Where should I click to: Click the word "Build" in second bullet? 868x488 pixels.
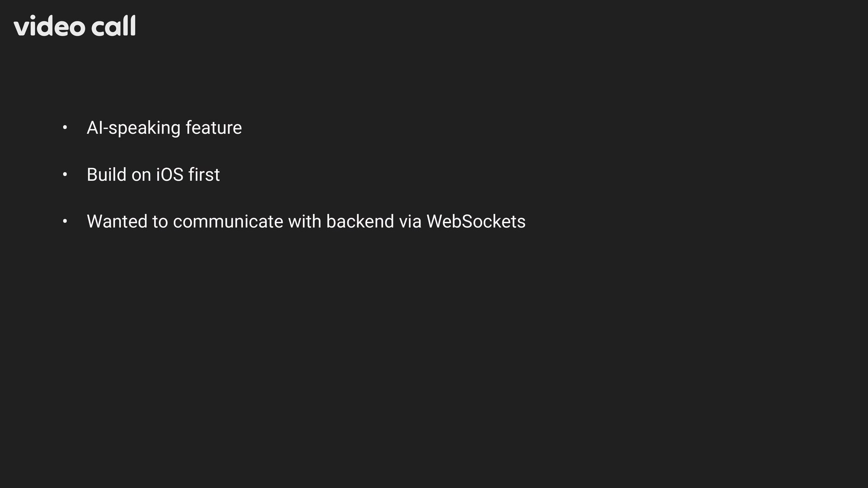106,175
